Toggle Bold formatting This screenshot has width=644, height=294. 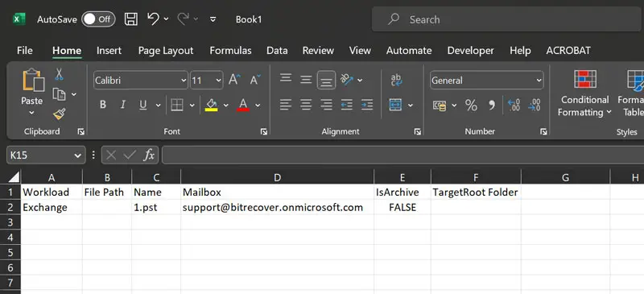[x=103, y=105]
